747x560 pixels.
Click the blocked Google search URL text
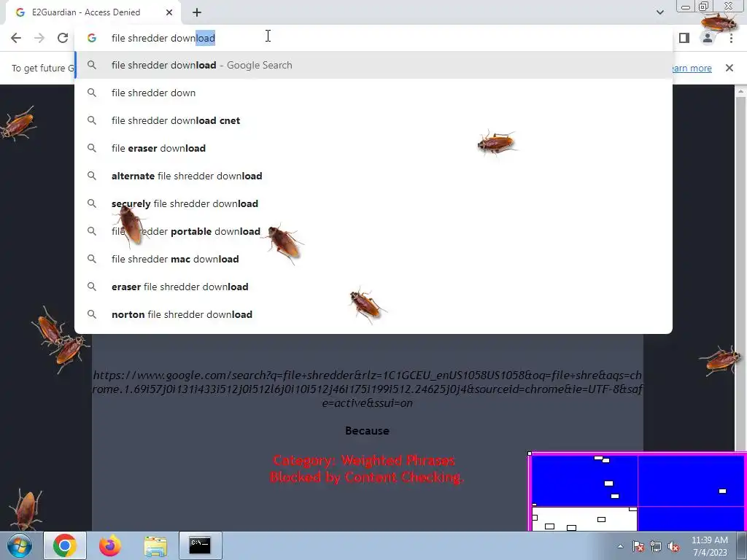click(368, 389)
